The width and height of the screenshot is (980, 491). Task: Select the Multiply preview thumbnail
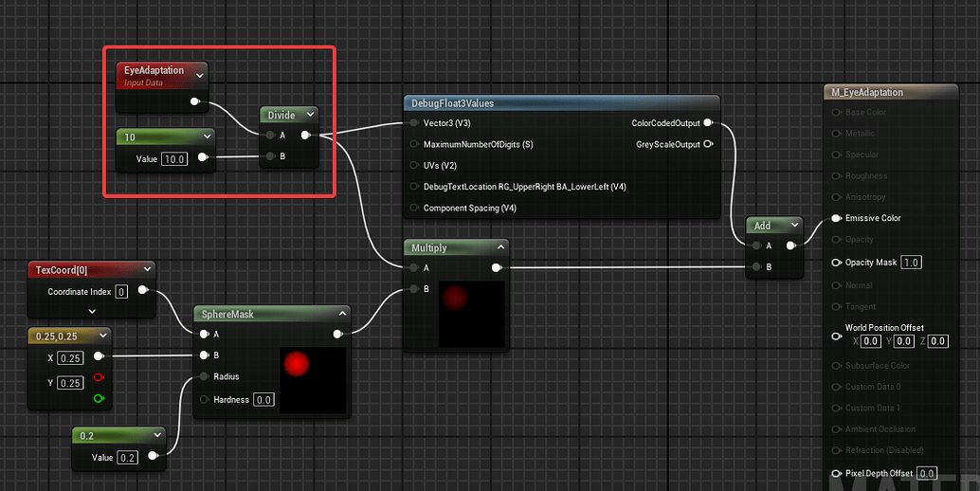tap(472, 314)
